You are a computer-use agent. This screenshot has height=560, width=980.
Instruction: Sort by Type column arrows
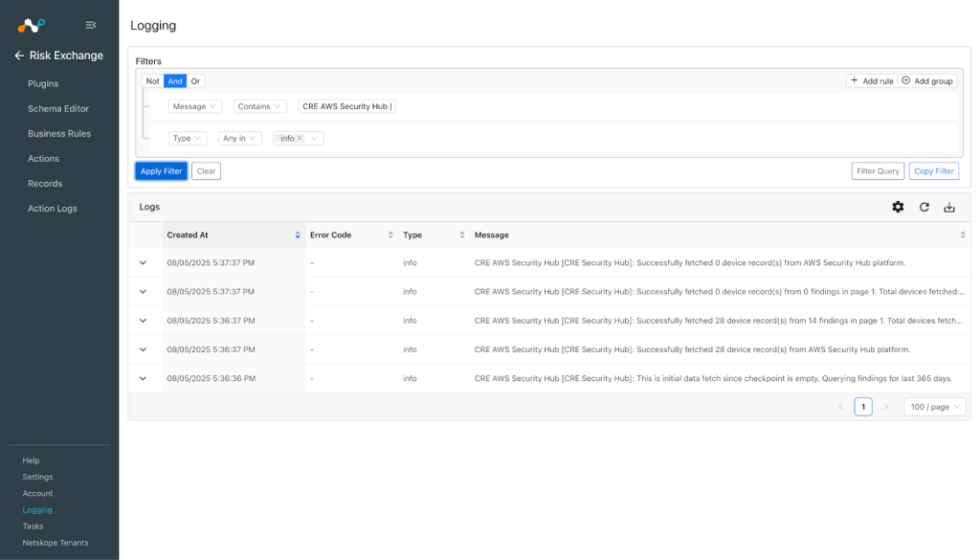[462, 235]
